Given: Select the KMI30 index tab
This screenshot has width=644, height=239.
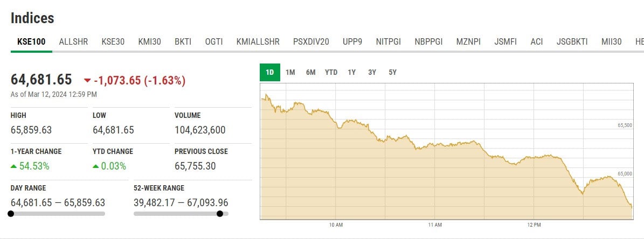Looking at the screenshot, I should [149, 41].
